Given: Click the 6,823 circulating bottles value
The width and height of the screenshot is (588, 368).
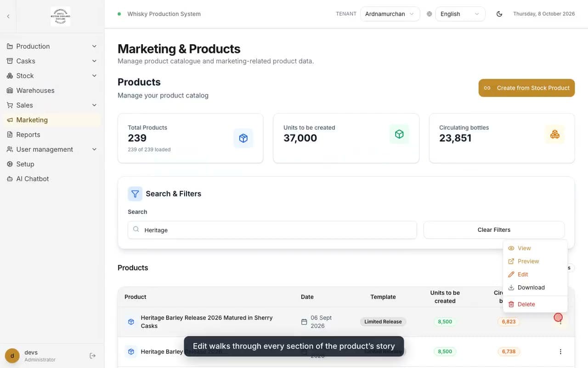Looking at the screenshot, I should [509, 322].
